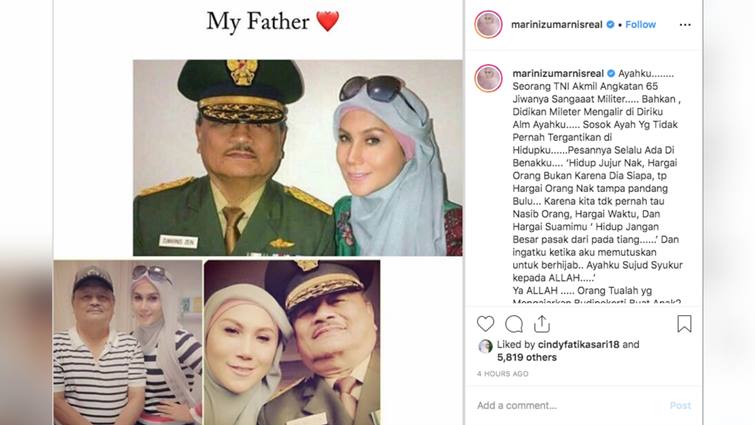
Task: Open the profile picture in the post header
Action: [x=488, y=24]
